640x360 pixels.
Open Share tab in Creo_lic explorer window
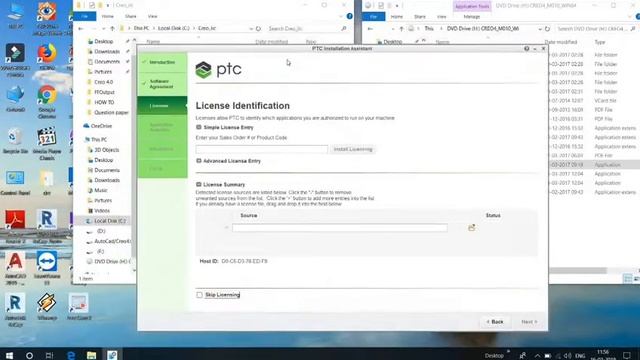point(131,16)
